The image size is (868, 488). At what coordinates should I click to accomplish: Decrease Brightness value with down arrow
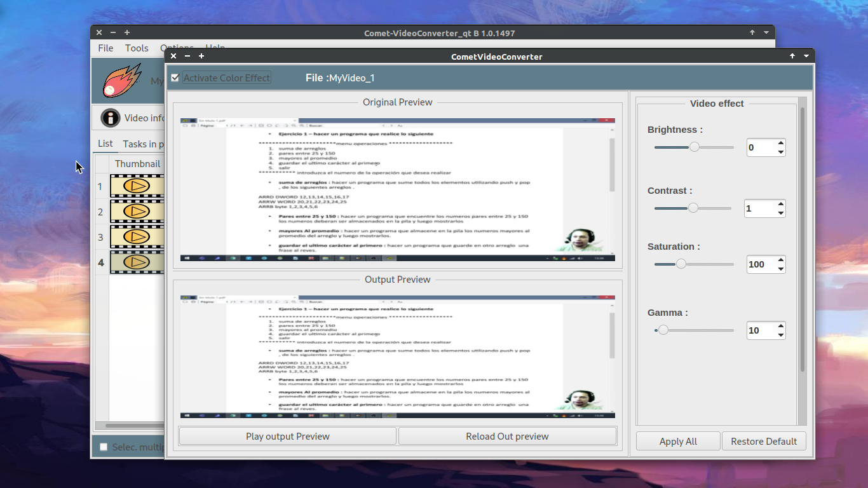[781, 152]
